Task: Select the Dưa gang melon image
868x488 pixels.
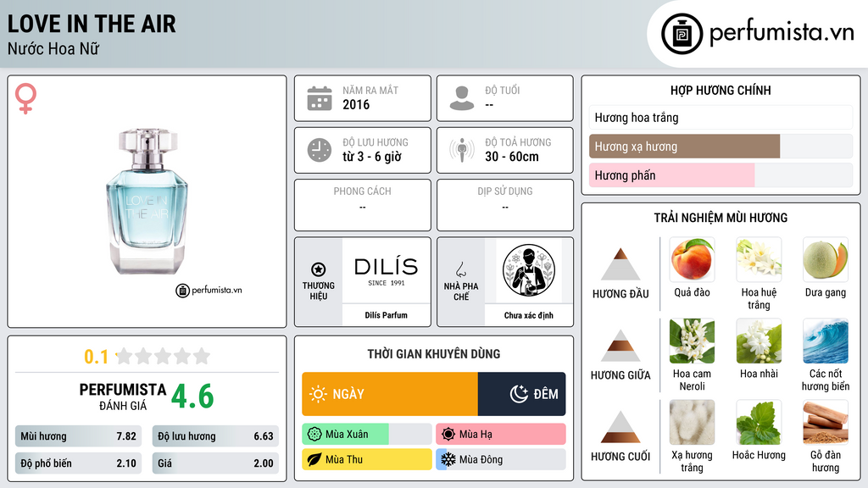Action: [x=826, y=259]
